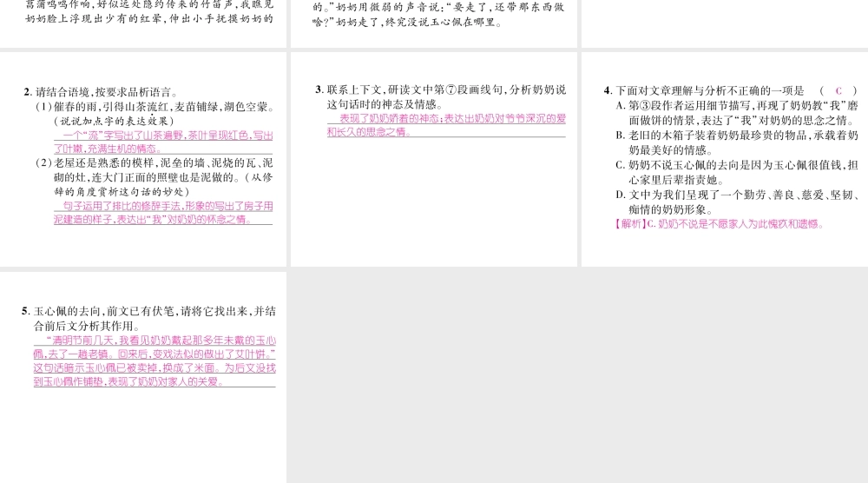Click the pink answer starting '句子运用了排比的修辞手法'
The height and width of the screenshot is (483, 868).
click(163, 213)
